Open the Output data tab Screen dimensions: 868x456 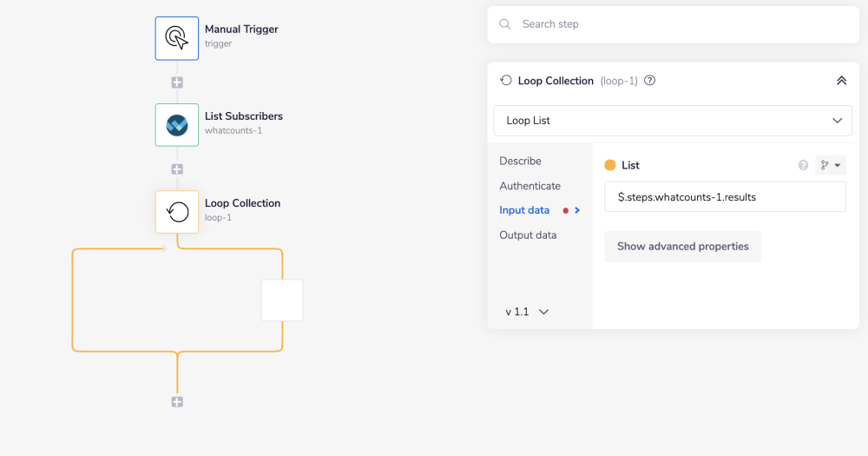tap(528, 235)
